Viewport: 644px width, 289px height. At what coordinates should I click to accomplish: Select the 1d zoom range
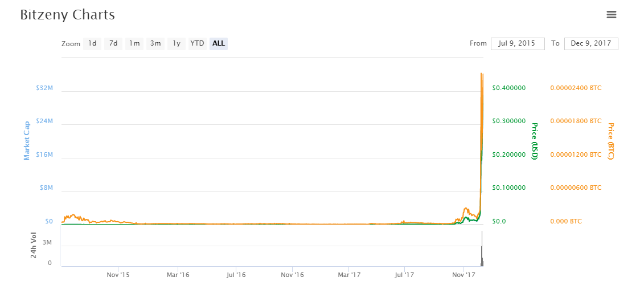(92, 43)
